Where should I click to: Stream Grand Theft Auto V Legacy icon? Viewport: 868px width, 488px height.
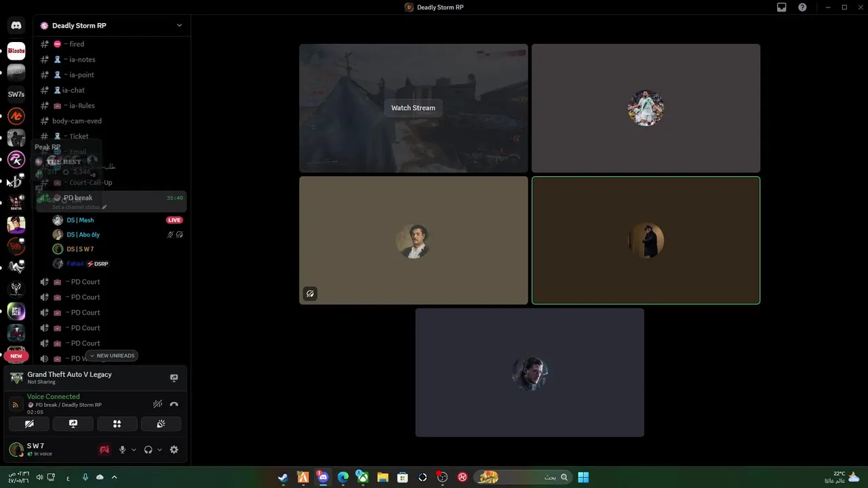point(174,378)
